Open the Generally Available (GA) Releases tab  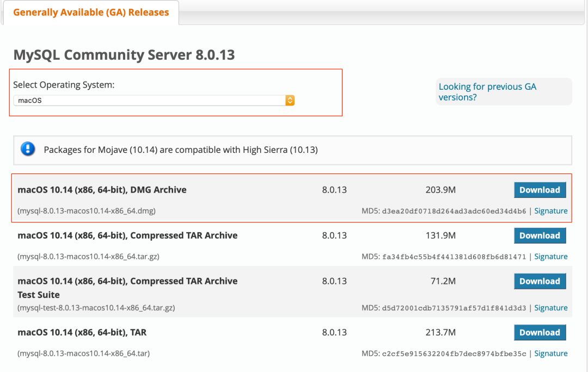(x=91, y=13)
